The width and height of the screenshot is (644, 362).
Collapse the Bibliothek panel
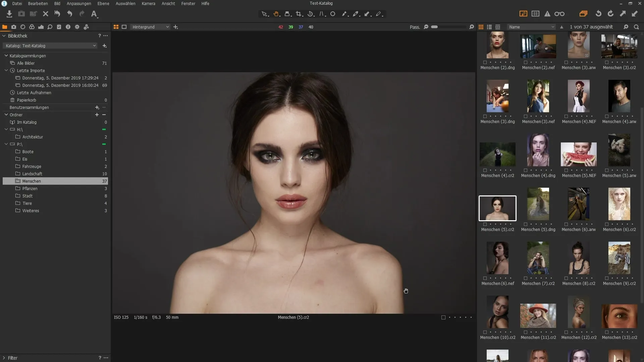pos(4,36)
